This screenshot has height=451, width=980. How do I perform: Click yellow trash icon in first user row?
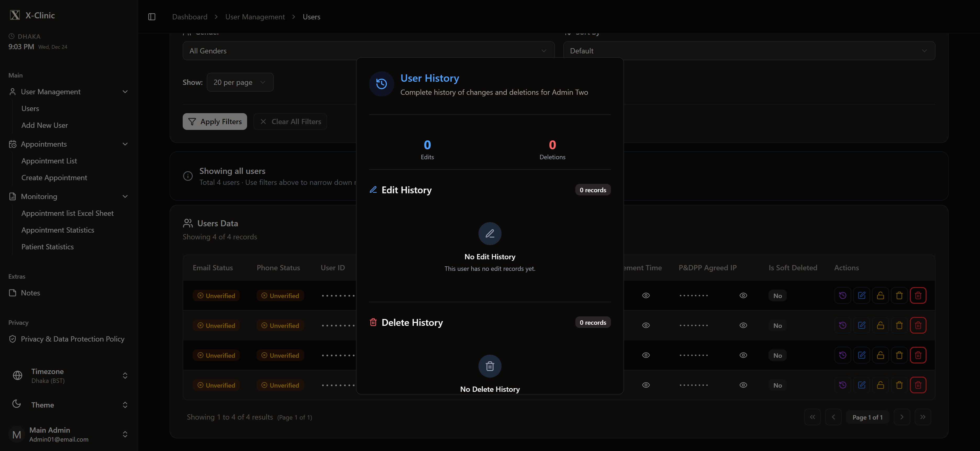click(x=899, y=295)
